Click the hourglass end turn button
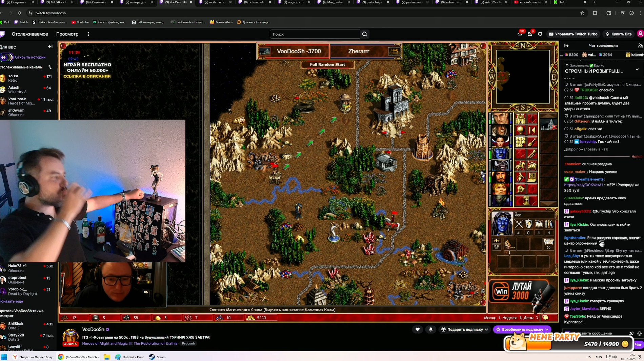The width and height of the screenshot is (644, 361). point(526,201)
